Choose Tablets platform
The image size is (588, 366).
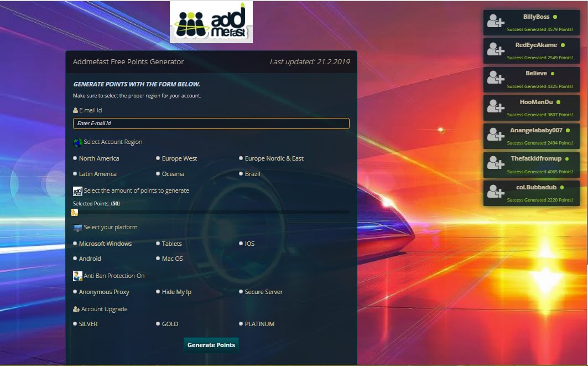158,244
